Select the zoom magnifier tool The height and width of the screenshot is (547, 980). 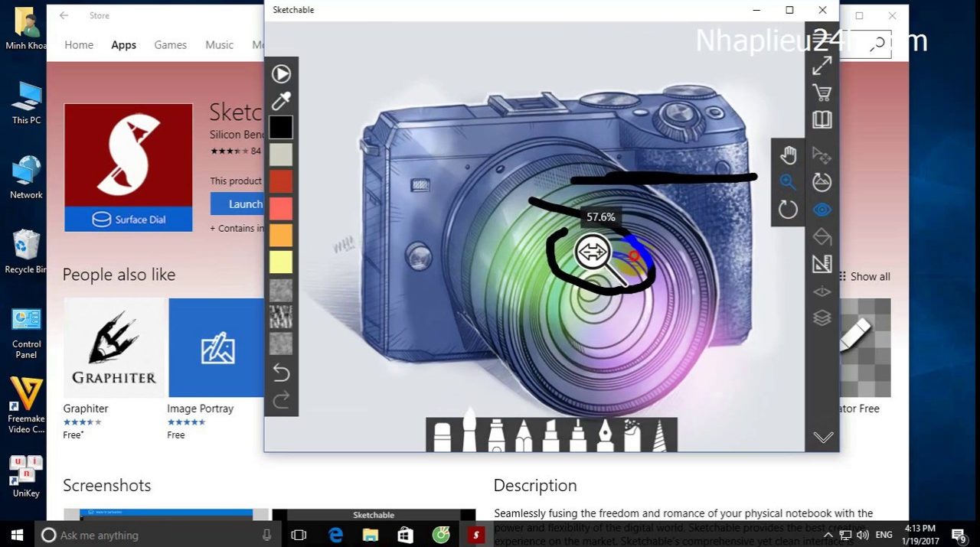(788, 182)
